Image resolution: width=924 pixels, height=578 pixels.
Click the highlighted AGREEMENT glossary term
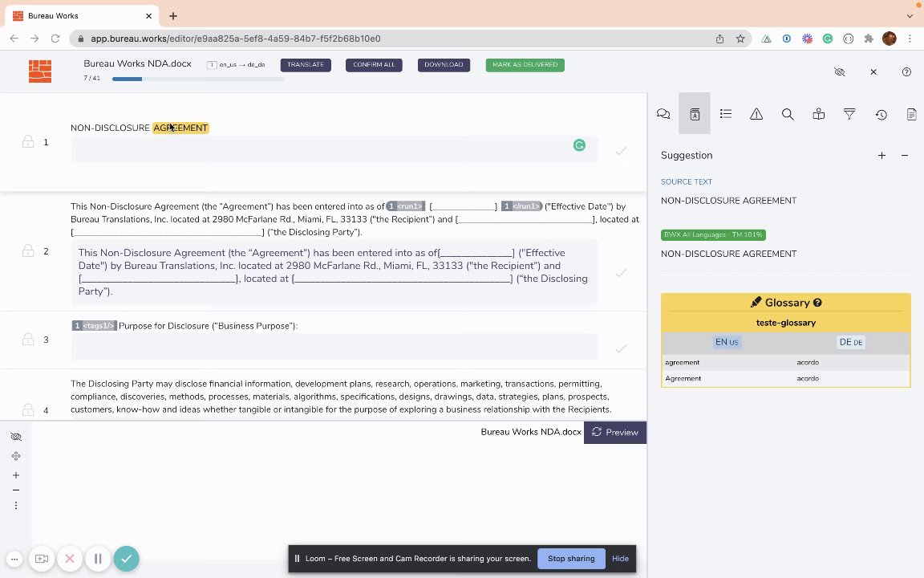(x=180, y=128)
